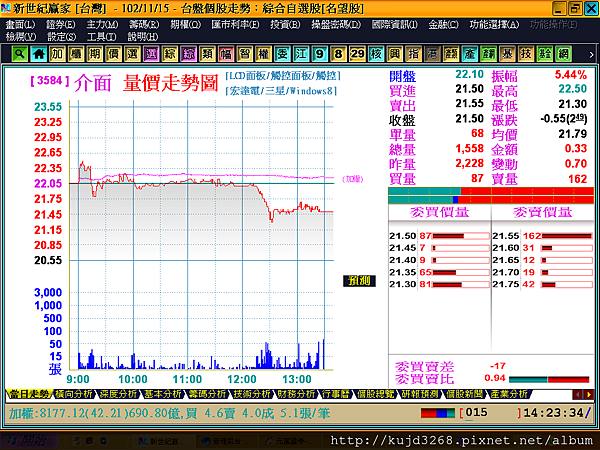
Task: Open the 匯市利率(F) menu
Action: (235, 24)
